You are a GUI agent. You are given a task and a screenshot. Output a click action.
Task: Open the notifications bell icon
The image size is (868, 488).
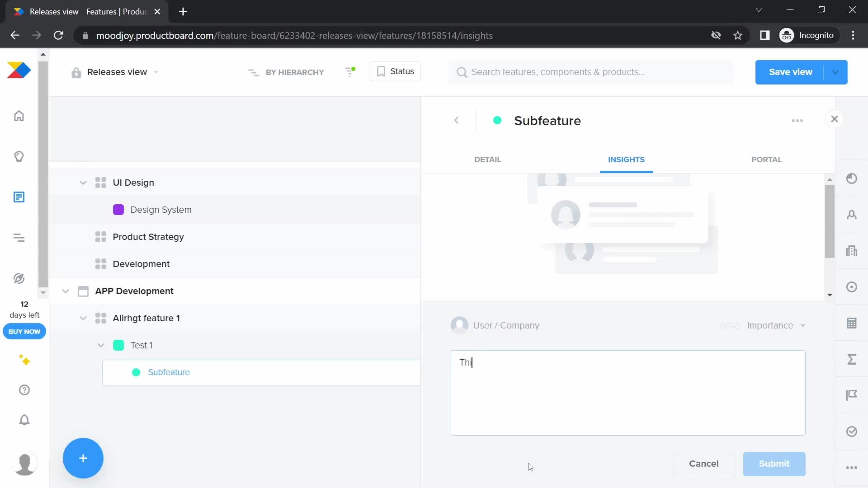pos(24,420)
